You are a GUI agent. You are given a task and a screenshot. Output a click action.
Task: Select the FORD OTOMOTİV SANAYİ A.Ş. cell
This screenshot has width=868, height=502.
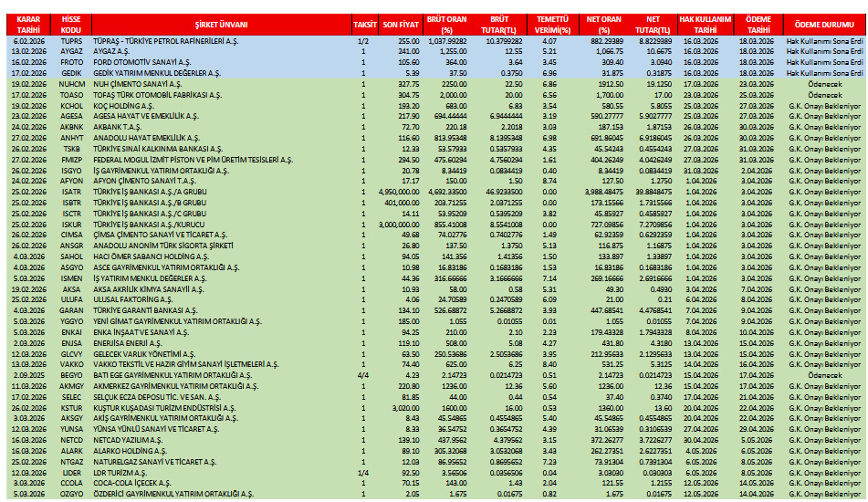(134, 62)
